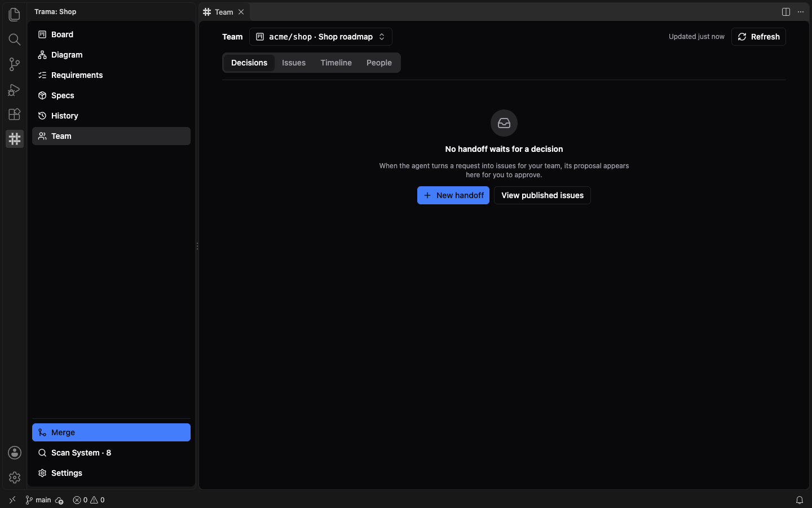
Task: Select the Decisions tab
Action: coord(249,63)
